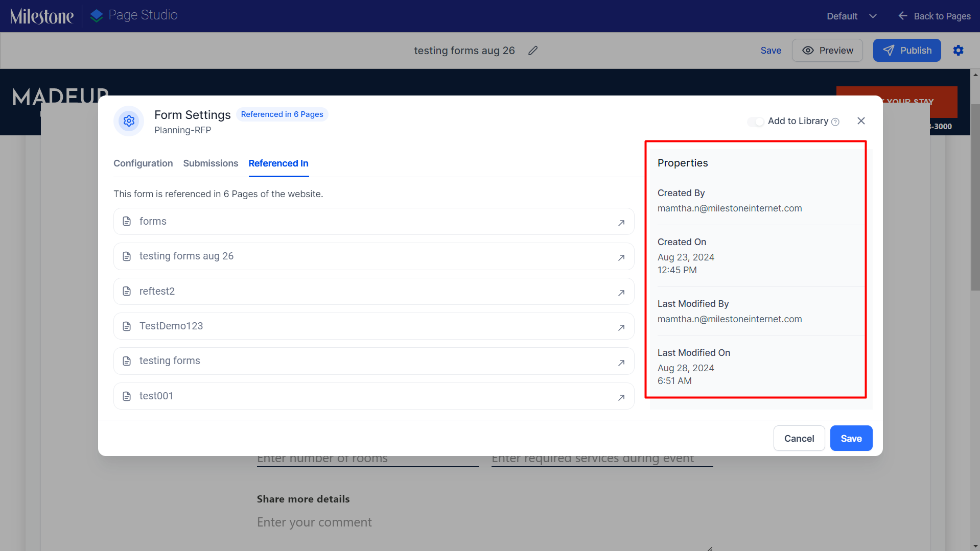This screenshot has width=980, height=551.
Task: Select the 'testing forms' page row
Action: (x=374, y=361)
